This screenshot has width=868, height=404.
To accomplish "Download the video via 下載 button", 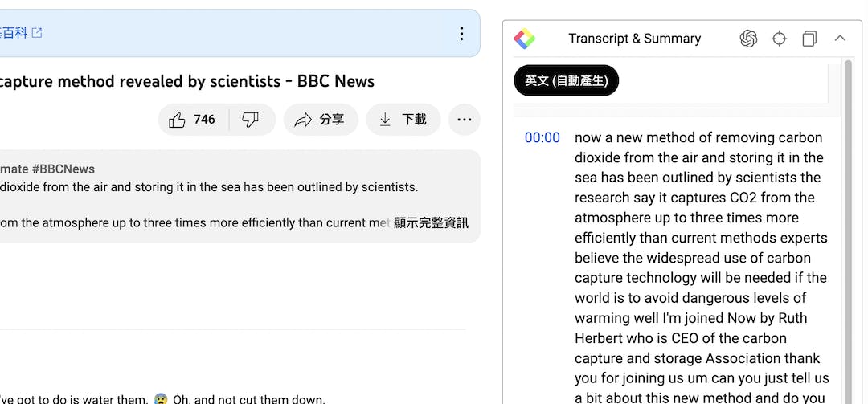I will click(x=403, y=120).
